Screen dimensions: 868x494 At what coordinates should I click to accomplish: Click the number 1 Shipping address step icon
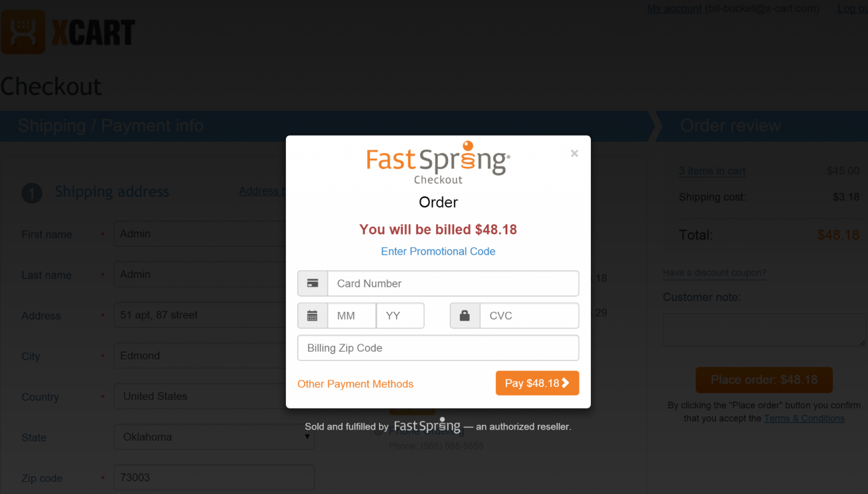[x=32, y=193]
